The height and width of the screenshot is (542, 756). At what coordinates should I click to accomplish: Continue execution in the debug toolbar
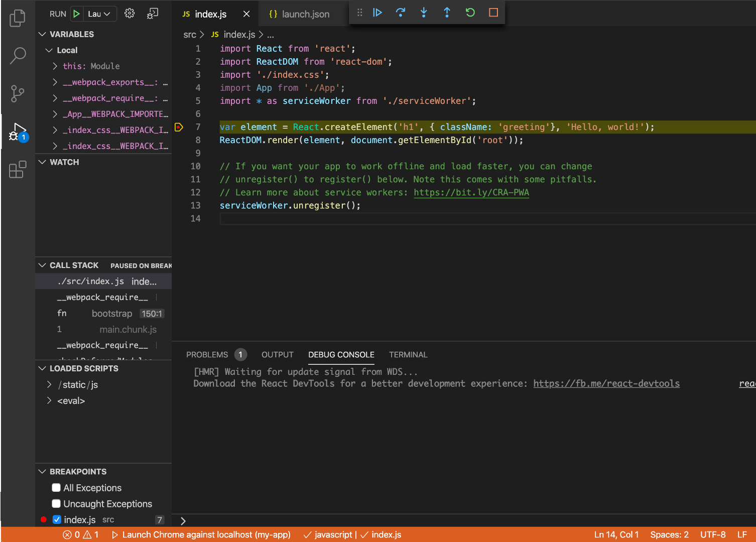(377, 13)
